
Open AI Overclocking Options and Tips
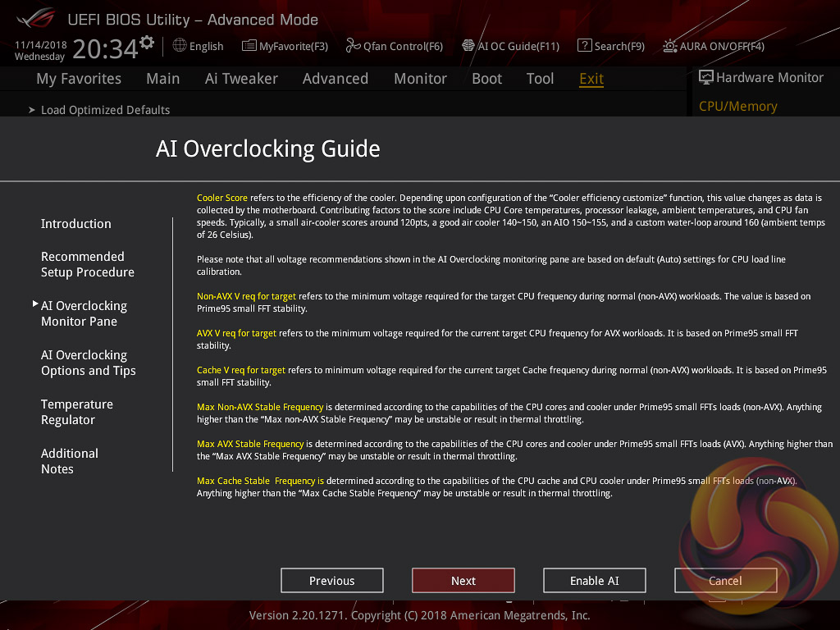click(89, 363)
